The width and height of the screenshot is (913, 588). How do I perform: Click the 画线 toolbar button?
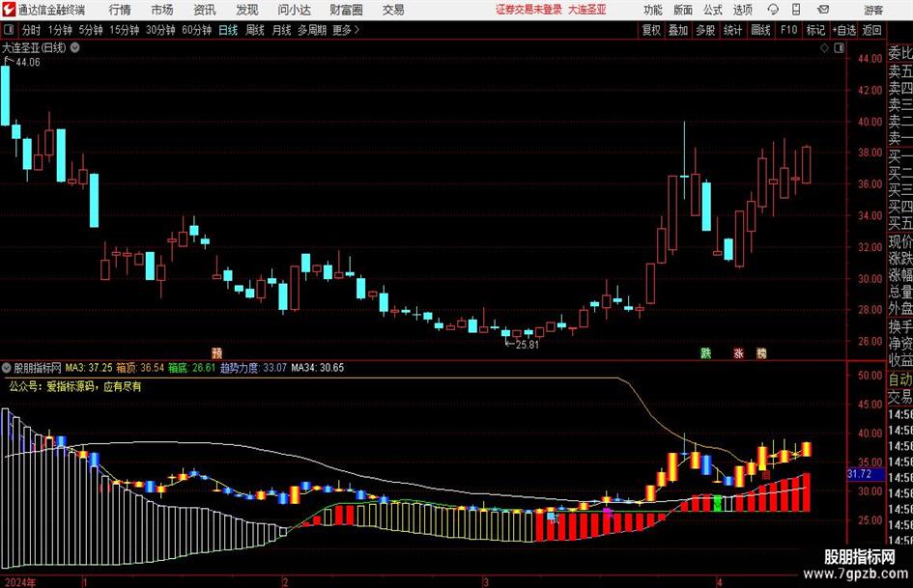(760, 30)
